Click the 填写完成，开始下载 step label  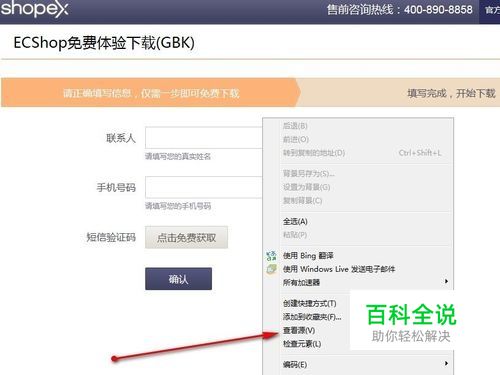point(451,93)
